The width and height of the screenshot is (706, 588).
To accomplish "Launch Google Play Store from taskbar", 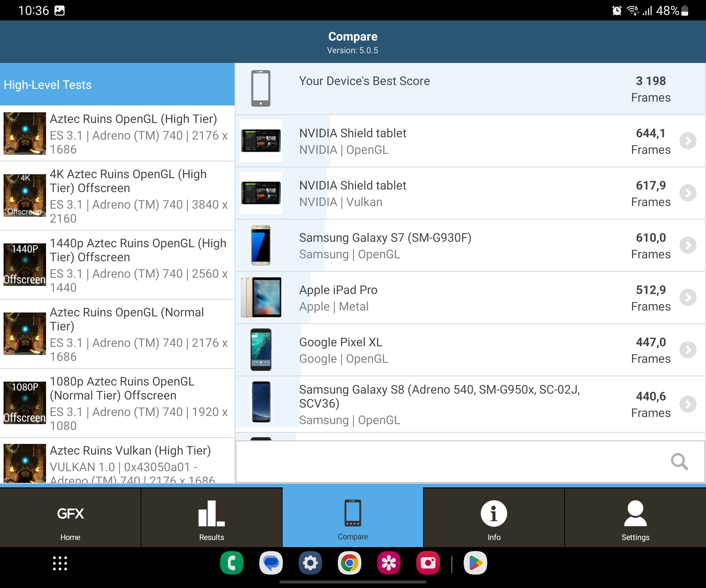I will tap(475, 563).
